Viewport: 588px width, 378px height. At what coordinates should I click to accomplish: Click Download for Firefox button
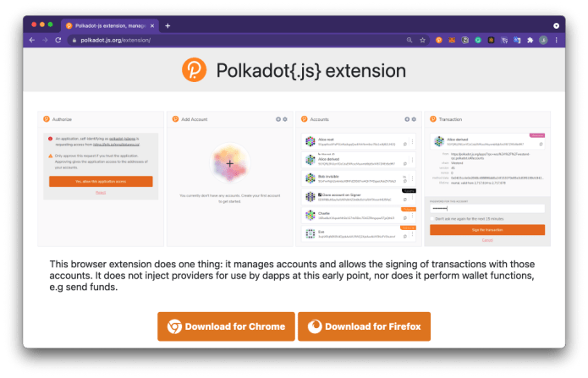pyautogui.click(x=364, y=326)
